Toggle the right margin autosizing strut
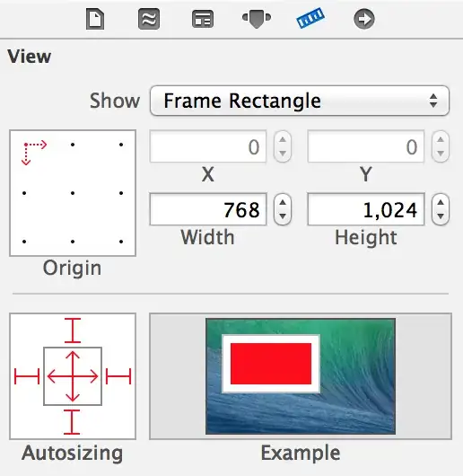The height and width of the screenshot is (476, 463). click(118, 376)
